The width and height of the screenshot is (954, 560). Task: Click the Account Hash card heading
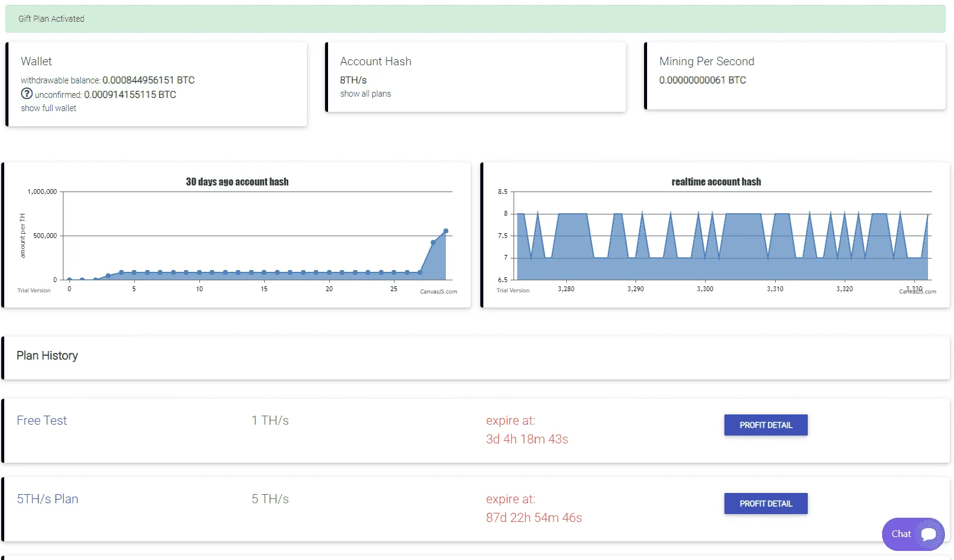376,61
